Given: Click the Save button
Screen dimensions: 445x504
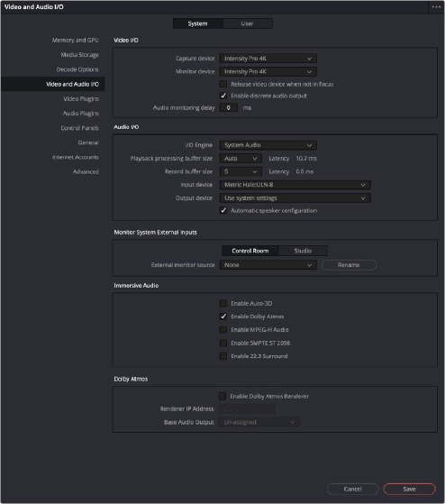Looking at the screenshot, I should 409,489.
